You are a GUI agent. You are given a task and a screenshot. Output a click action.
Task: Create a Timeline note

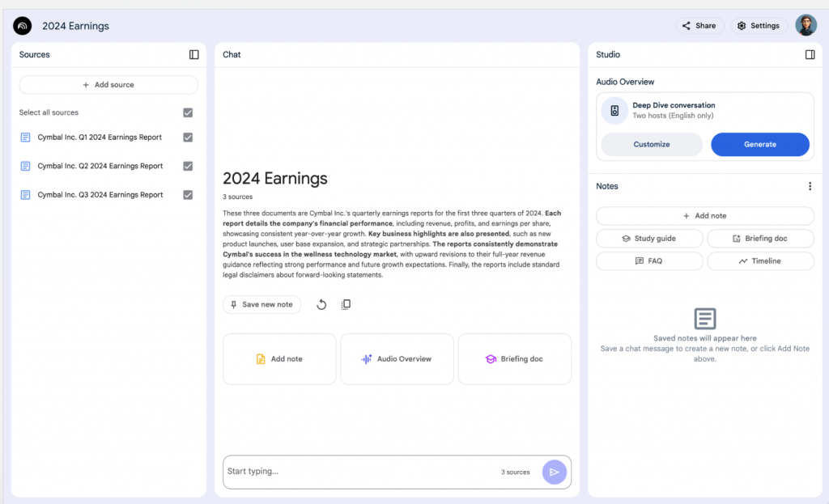[x=760, y=260]
